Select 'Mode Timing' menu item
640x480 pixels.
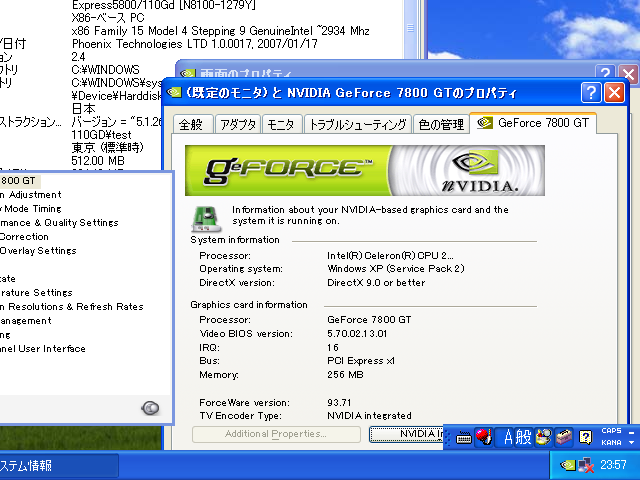(33, 209)
